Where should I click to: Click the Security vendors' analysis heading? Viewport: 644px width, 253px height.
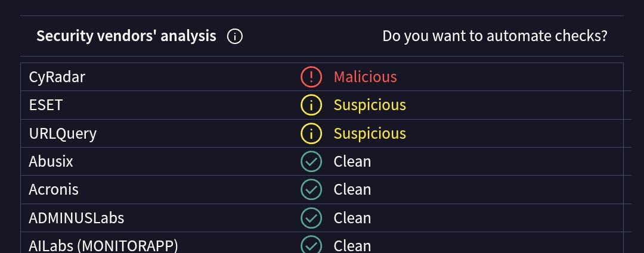pos(126,36)
